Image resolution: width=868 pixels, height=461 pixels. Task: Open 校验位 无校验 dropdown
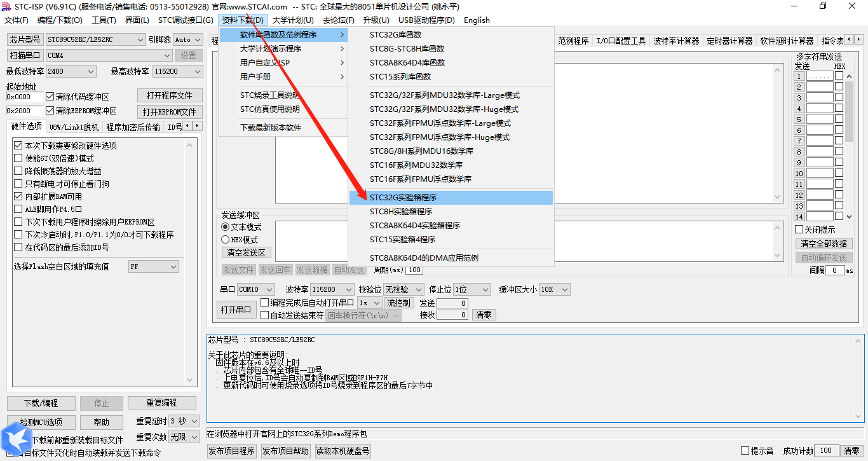coord(403,289)
